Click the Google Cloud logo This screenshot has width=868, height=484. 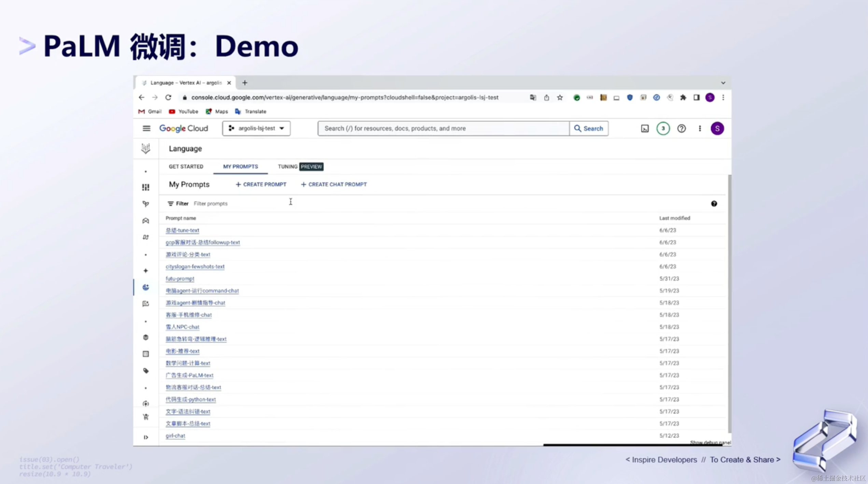click(x=183, y=128)
